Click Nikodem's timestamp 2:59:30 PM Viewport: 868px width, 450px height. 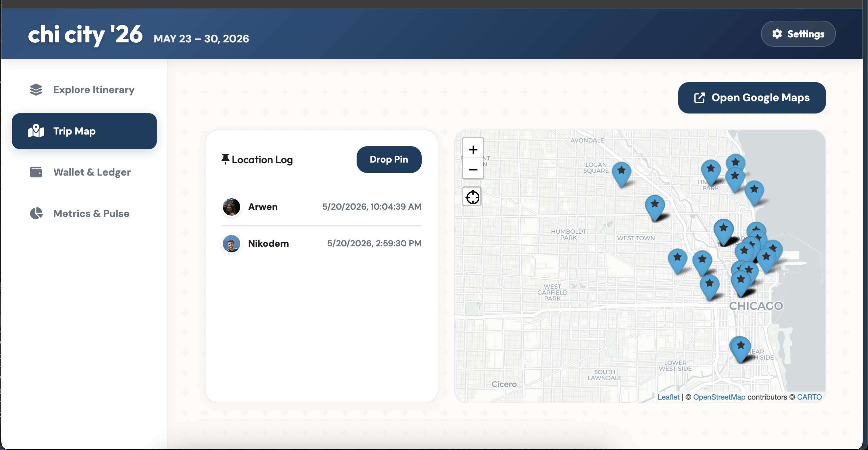pyautogui.click(x=374, y=243)
